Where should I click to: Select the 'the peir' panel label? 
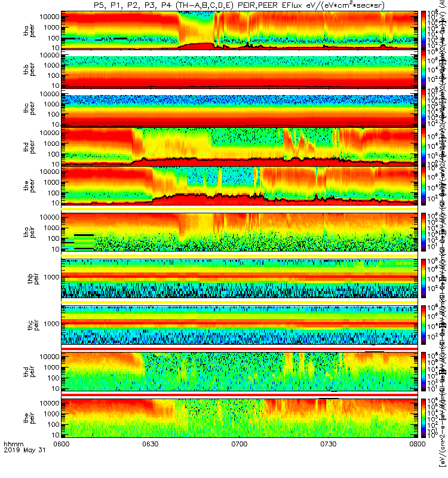click(x=29, y=418)
